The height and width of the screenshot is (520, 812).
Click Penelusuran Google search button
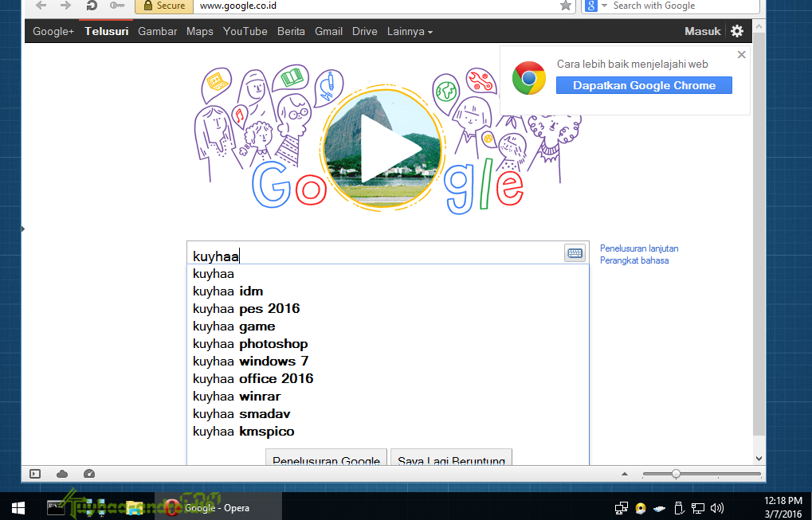[x=326, y=457]
